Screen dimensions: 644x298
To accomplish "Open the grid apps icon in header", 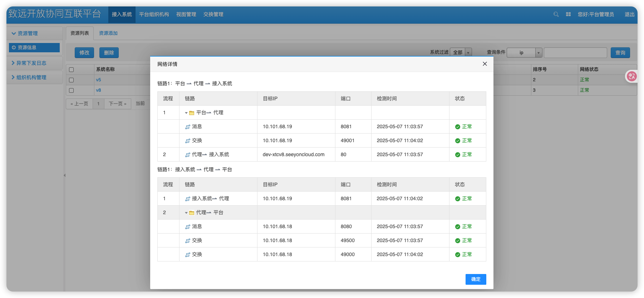I will (x=568, y=14).
